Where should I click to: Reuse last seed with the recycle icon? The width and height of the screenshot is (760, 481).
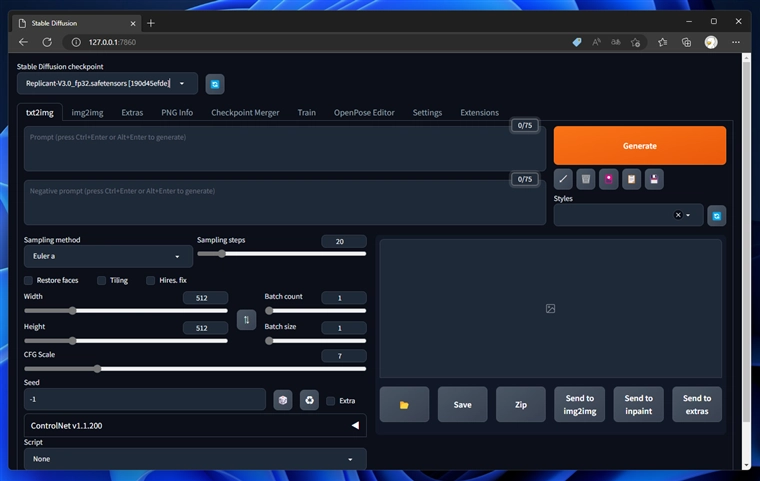pos(309,400)
